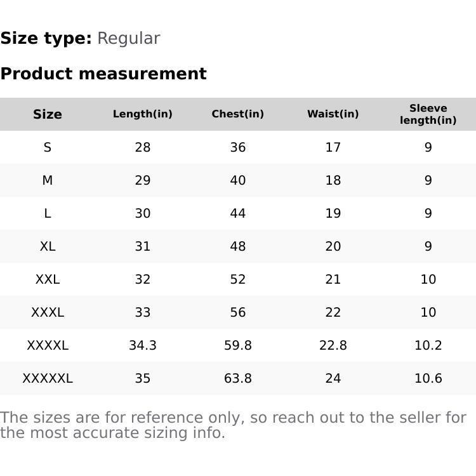Click the Waist(in) column header

[x=333, y=114]
